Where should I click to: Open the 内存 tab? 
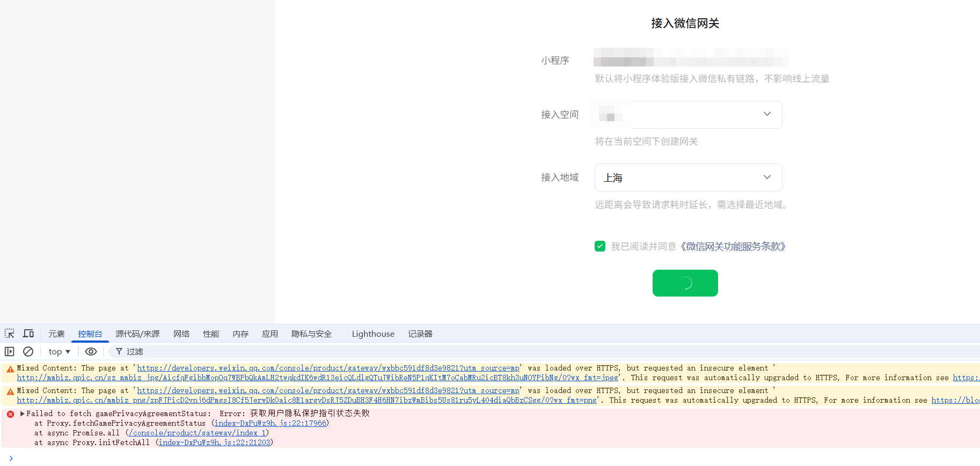[240, 334]
